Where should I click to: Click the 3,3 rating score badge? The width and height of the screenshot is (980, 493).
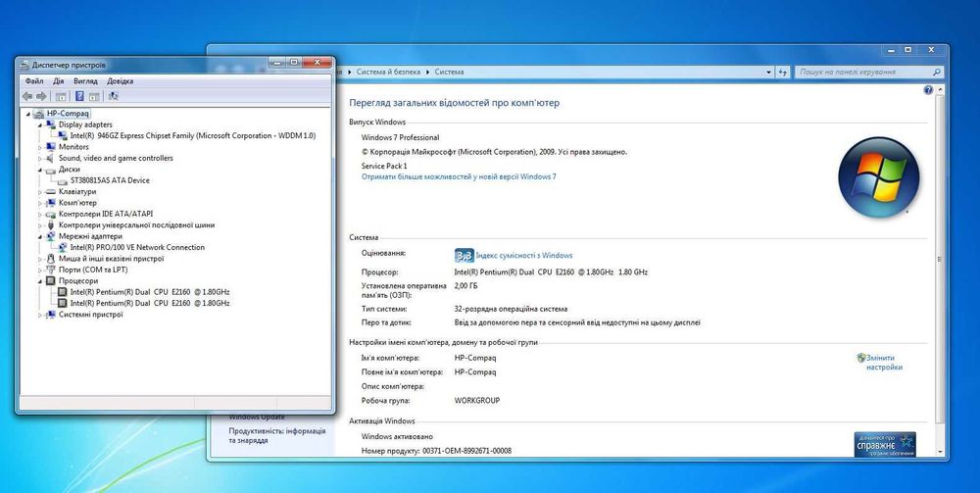[464, 255]
